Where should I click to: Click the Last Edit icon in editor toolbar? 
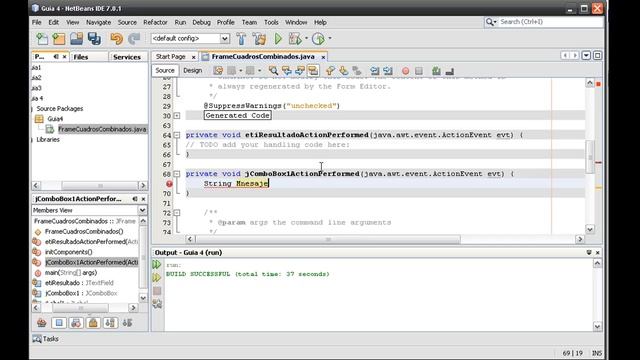pos(218,71)
